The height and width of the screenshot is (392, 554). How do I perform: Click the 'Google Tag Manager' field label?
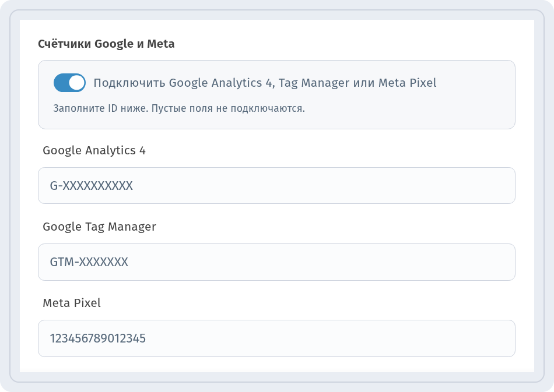(x=99, y=227)
